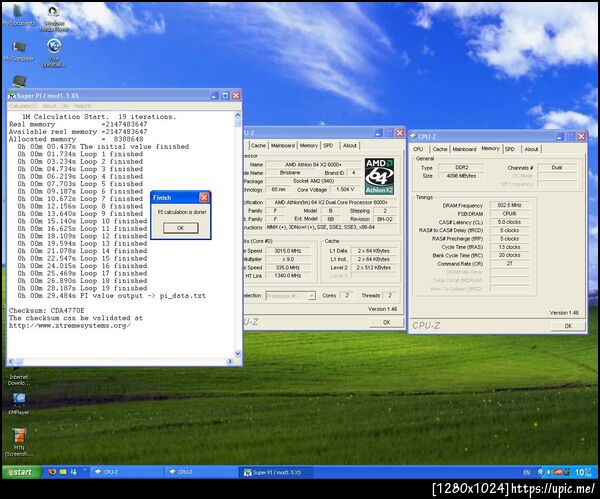Image resolution: width=600 pixels, height=499 pixels.
Task: Open My Computer desktop icon
Action: tap(18, 47)
